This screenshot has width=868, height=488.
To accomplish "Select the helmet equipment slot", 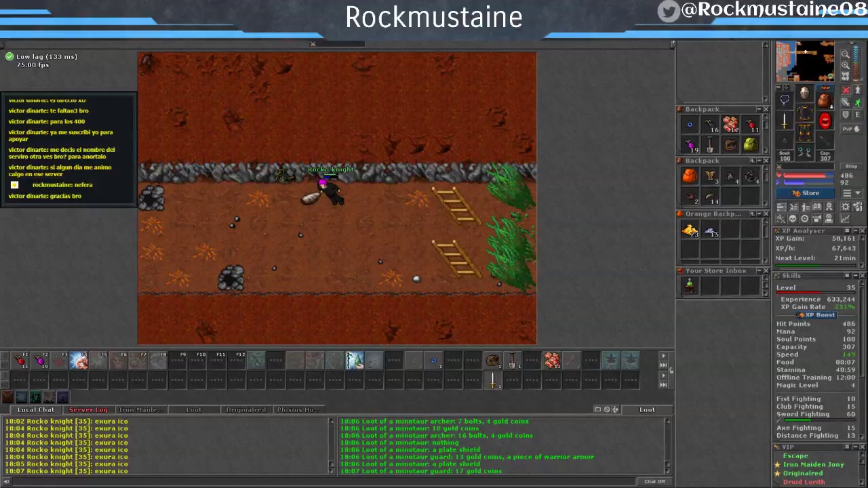I will coord(804,93).
